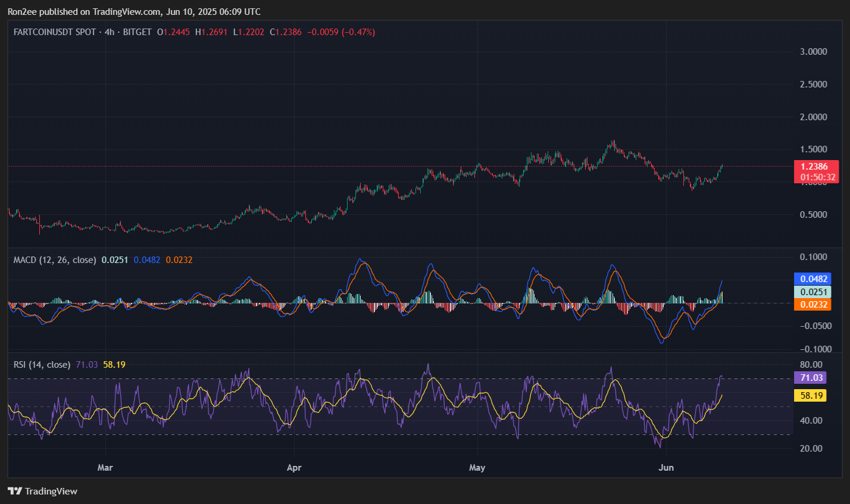This screenshot has height=504, width=850.
Task: Click the yellow 58.19 RSI MA badge
Action: [x=812, y=395]
